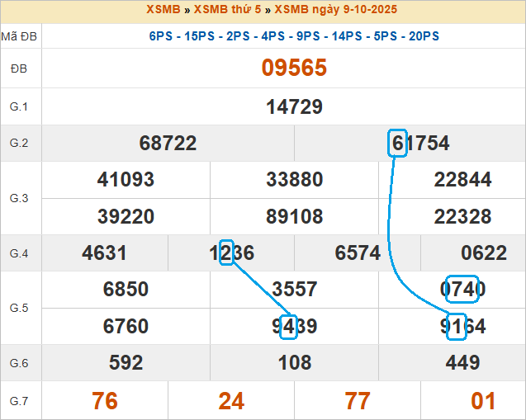Select the G.3 number 41093

[x=126, y=180]
